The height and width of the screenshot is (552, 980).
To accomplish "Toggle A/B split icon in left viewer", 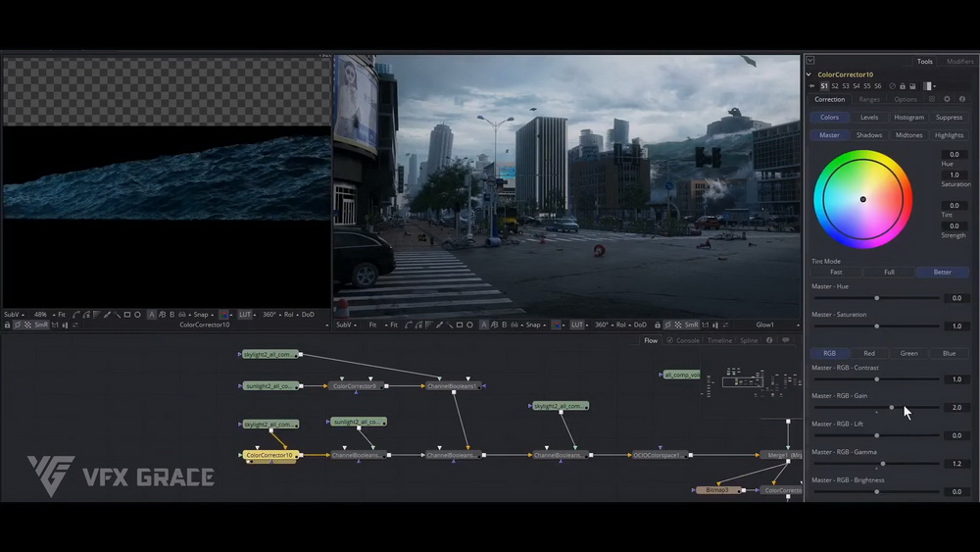I will [162, 315].
